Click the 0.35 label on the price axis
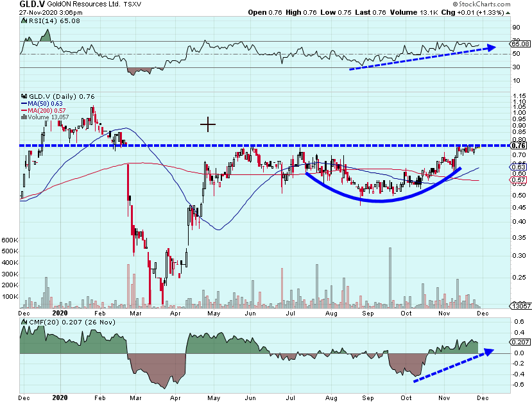This screenshot has height=402, width=532. point(519,237)
